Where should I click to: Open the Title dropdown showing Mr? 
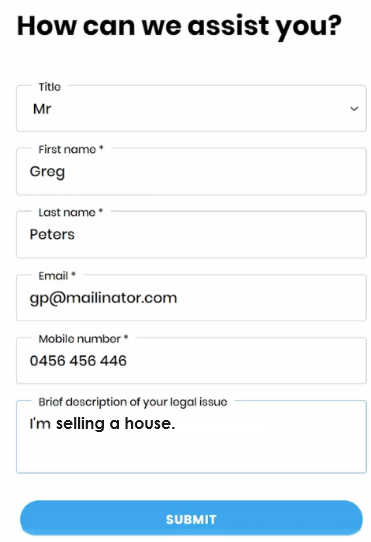[191, 109]
